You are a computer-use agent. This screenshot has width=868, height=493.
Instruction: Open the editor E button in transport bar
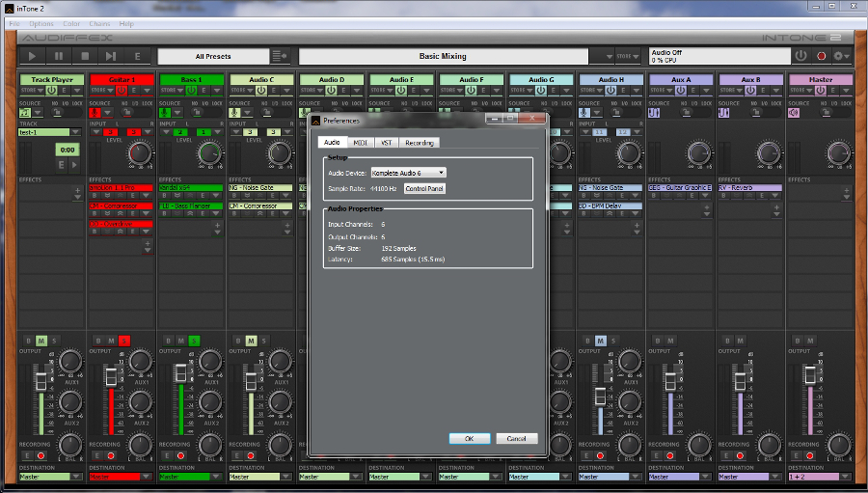point(137,56)
